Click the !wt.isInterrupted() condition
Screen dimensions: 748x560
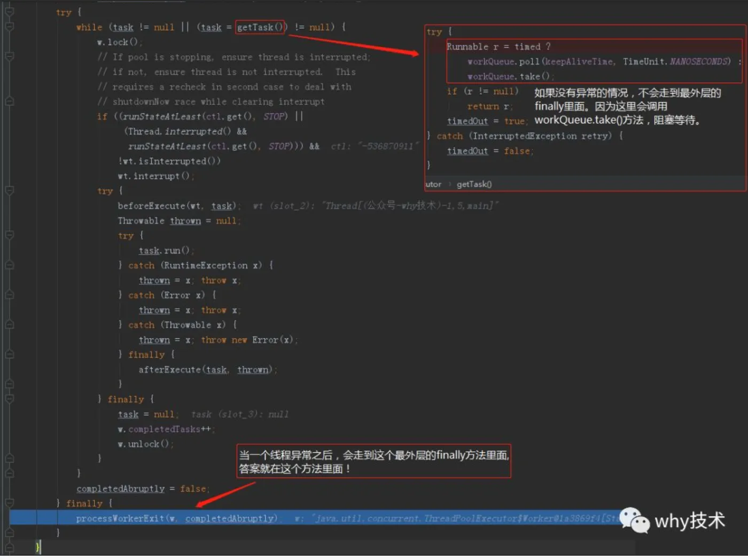(169, 161)
